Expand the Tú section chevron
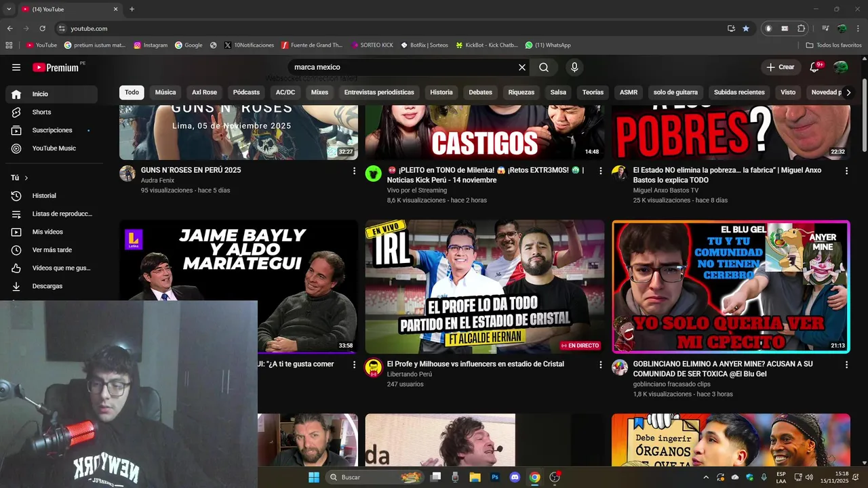The width and height of the screenshot is (868, 488). pos(26,178)
